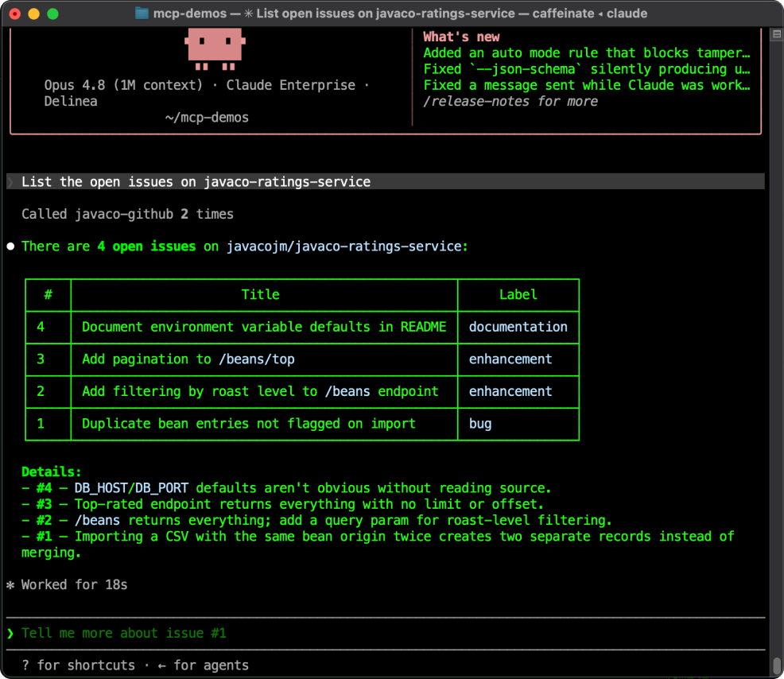Click the 'Delinea' organization text
This screenshot has width=784, height=679.
[71, 102]
